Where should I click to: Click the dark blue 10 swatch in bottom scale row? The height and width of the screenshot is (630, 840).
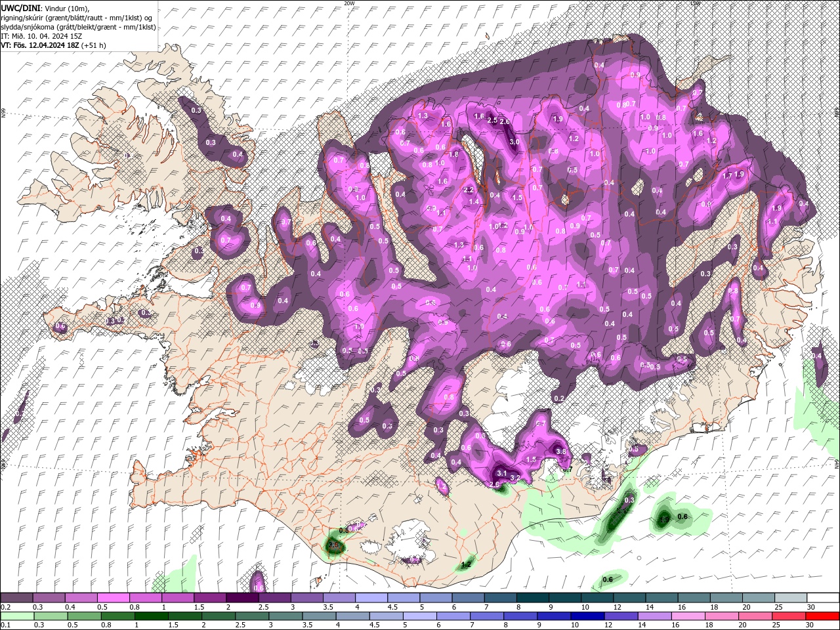pyautogui.click(x=587, y=616)
